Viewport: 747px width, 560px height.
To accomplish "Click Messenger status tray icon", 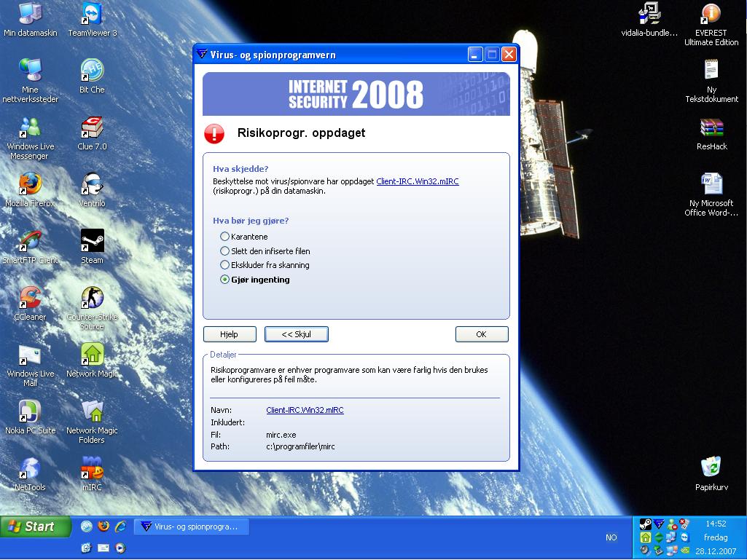I will 672,524.
